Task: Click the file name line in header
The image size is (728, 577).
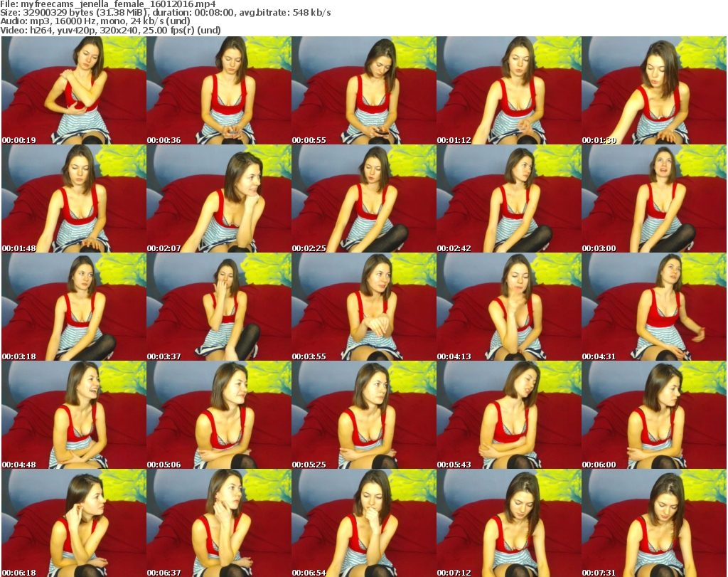Action: (x=108, y=4)
